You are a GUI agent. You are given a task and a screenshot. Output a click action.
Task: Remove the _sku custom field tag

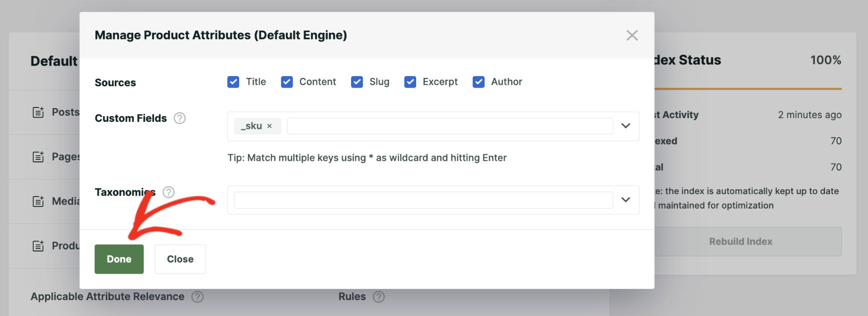(270, 126)
